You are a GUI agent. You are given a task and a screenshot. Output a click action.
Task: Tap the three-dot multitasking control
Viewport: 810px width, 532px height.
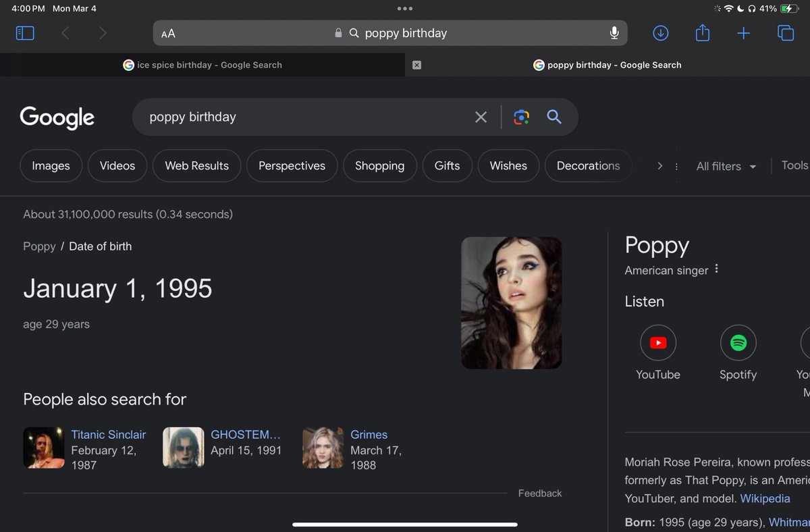coord(405,9)
